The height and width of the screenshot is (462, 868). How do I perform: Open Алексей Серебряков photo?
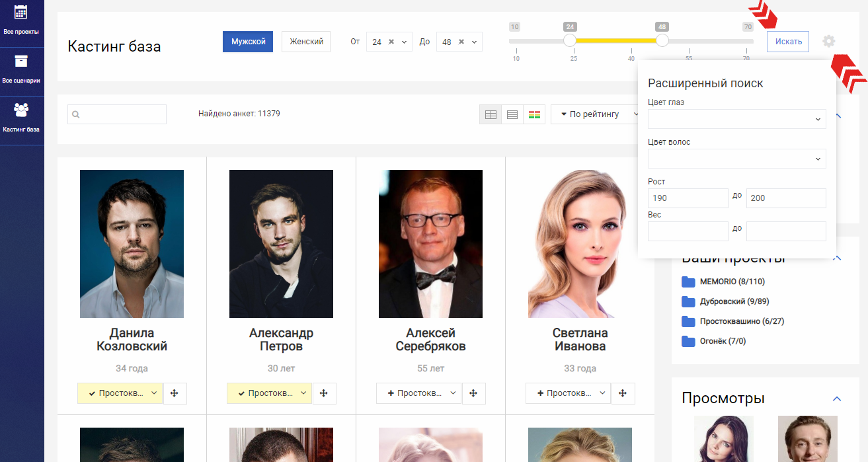click(430, 244)
